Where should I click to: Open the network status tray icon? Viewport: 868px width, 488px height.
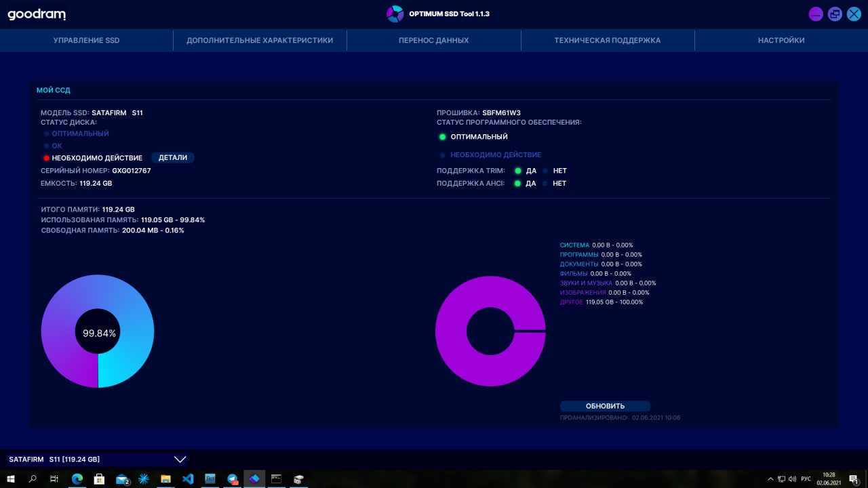click(781, 479)
